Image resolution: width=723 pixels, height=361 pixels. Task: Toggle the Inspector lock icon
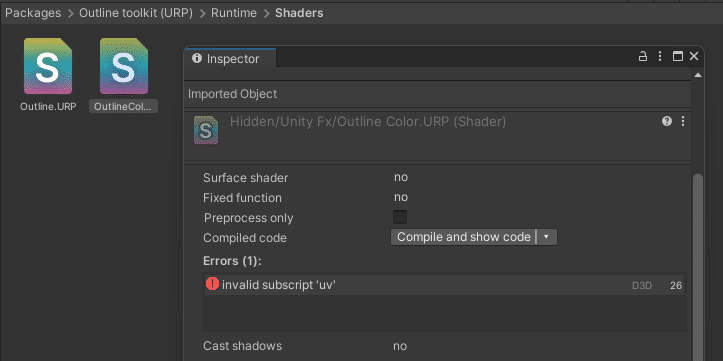(642, 57)
